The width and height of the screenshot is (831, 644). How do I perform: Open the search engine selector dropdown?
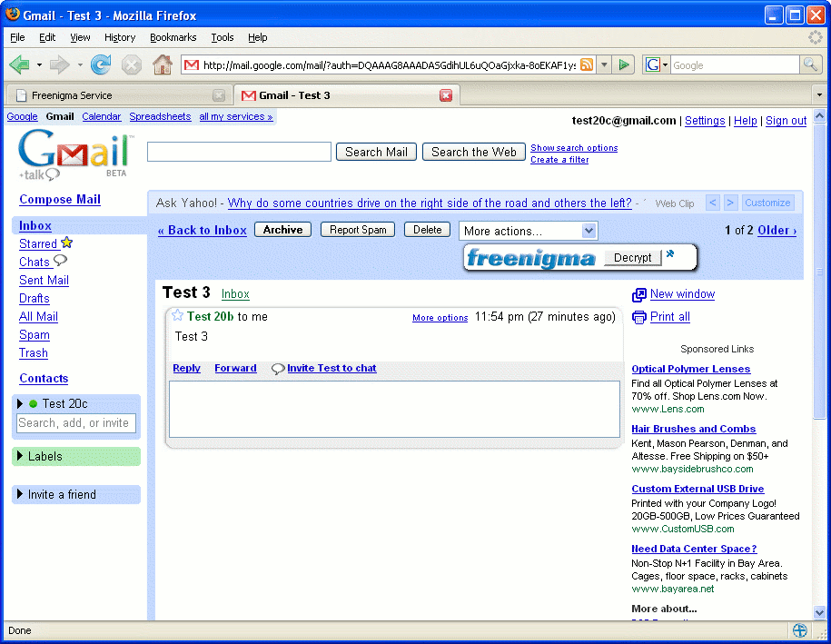click(x=665, y=65)
